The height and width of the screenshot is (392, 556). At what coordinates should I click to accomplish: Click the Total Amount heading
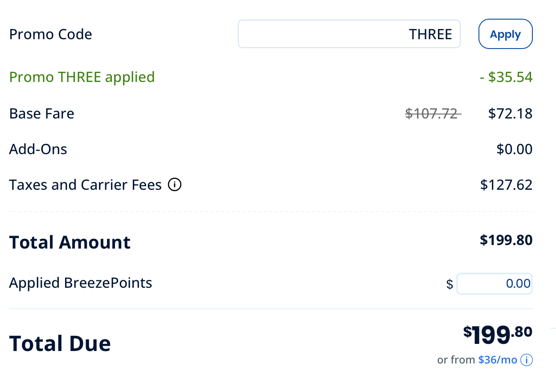tap(70, 242)
